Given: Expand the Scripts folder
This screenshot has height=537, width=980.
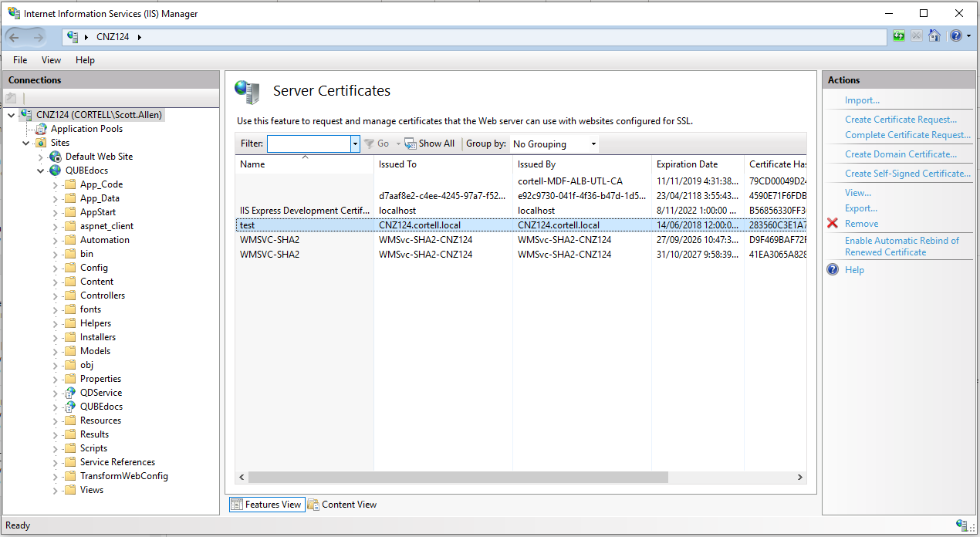Looking at the screenshot, I should click(x=56, y=448).
